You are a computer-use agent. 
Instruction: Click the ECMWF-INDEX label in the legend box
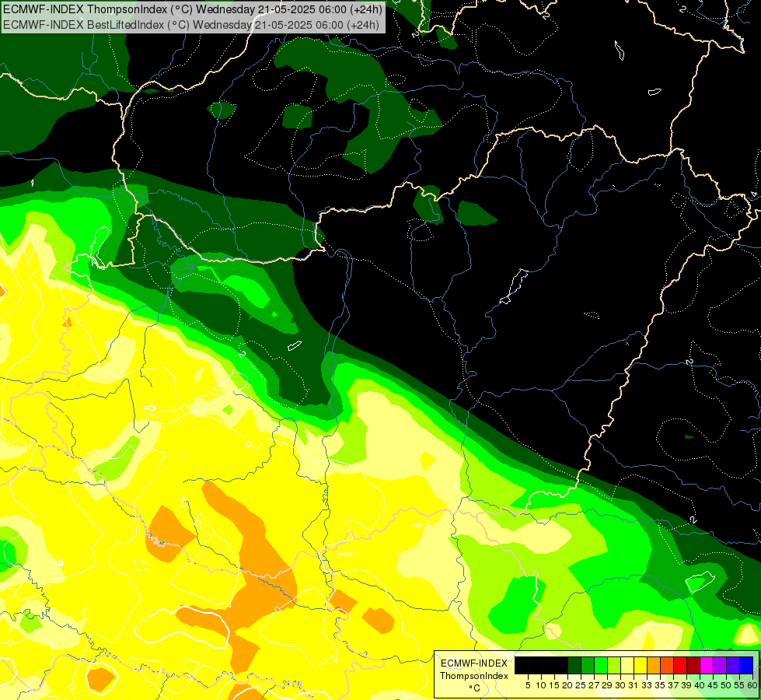pos(473,663)
